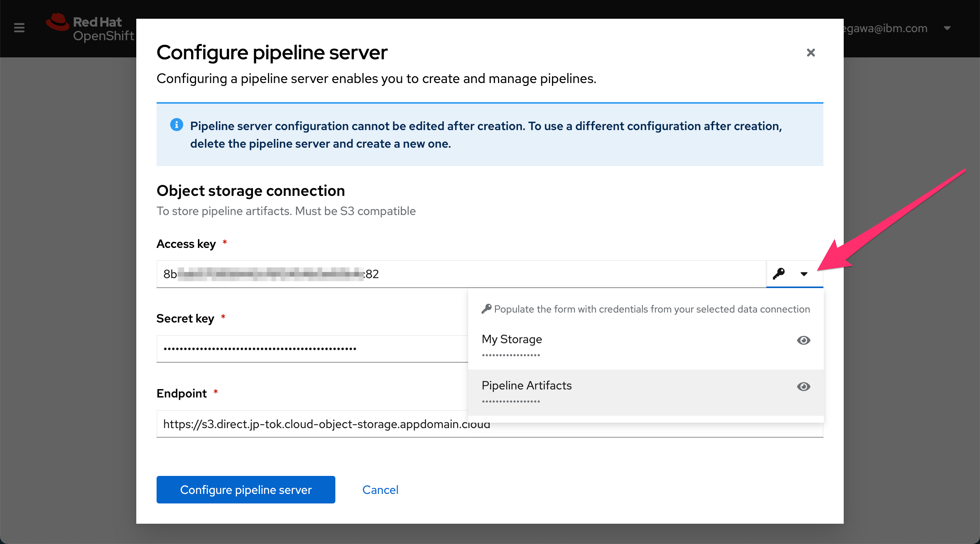Reveal credentials for Pipeline Artifacts
This screenshot has width=980, height=544.
click(804, 386)
